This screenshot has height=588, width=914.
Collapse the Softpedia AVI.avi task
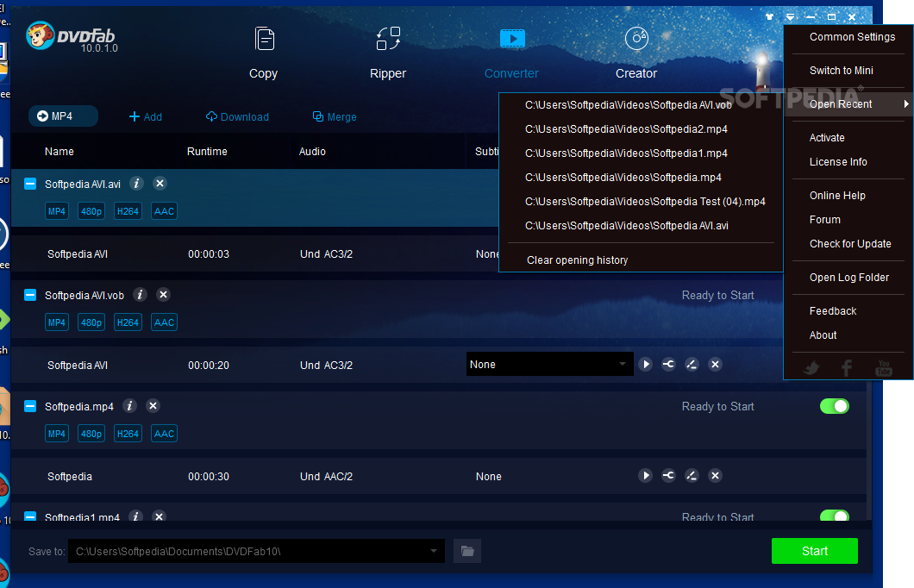coord(29,184)
